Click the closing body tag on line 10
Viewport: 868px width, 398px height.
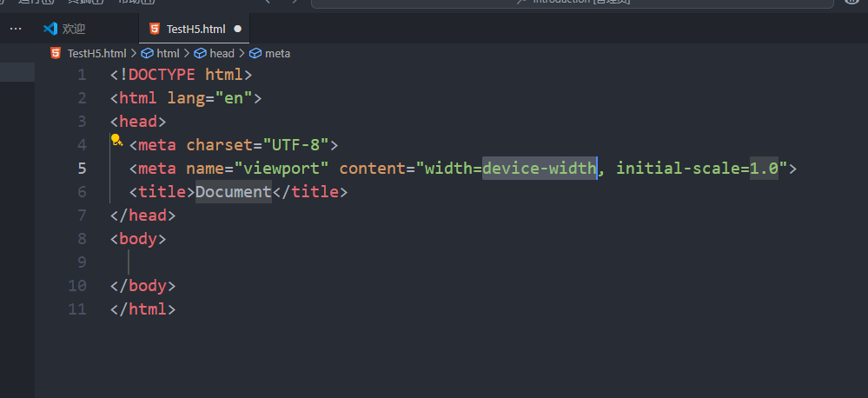click(x=142, y=286)
